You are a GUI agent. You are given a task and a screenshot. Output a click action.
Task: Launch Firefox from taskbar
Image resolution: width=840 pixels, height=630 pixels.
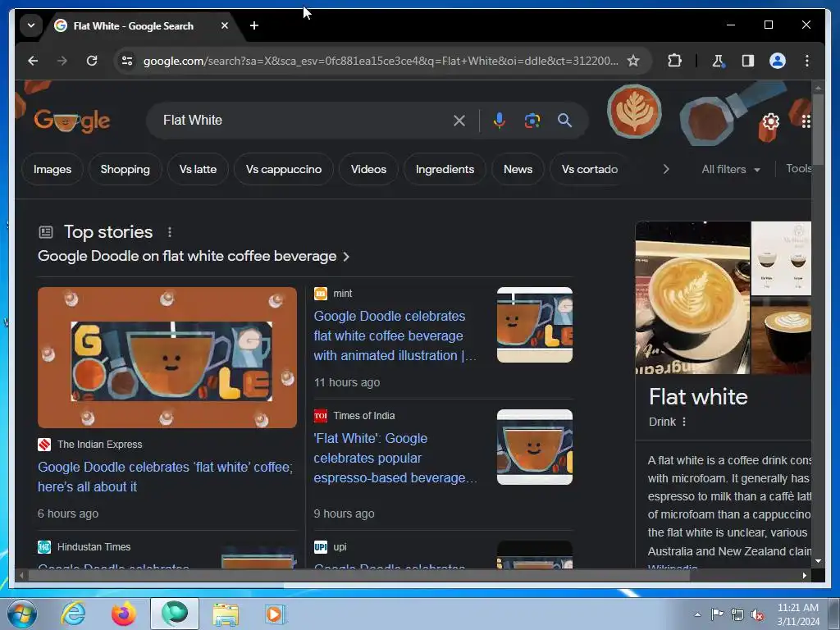124,614
